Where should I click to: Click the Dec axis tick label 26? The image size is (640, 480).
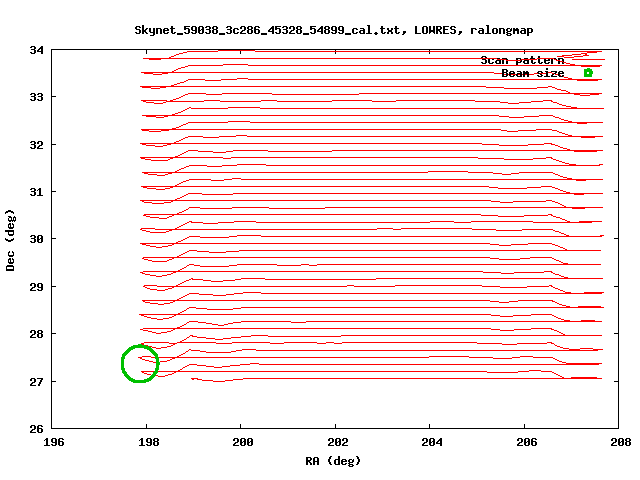(36, 429)
